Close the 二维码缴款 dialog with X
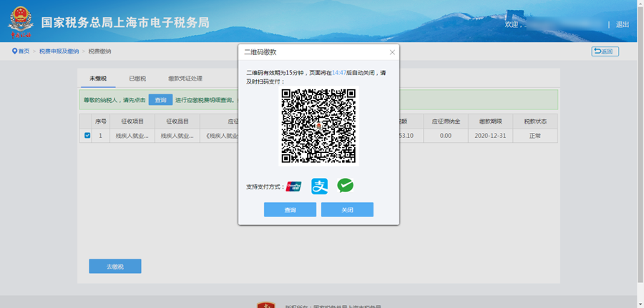 [392, 52]
